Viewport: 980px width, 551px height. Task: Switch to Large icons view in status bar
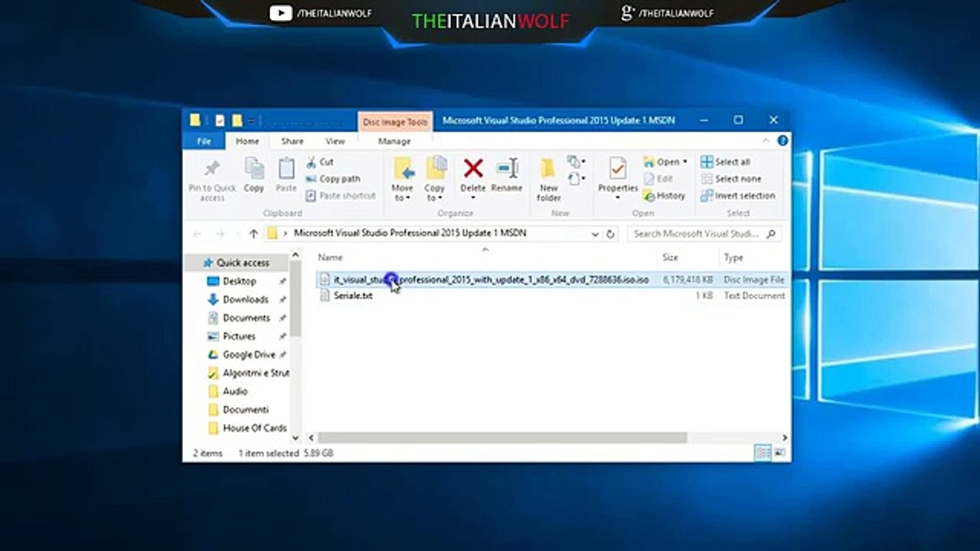click(x=779, y=453)
